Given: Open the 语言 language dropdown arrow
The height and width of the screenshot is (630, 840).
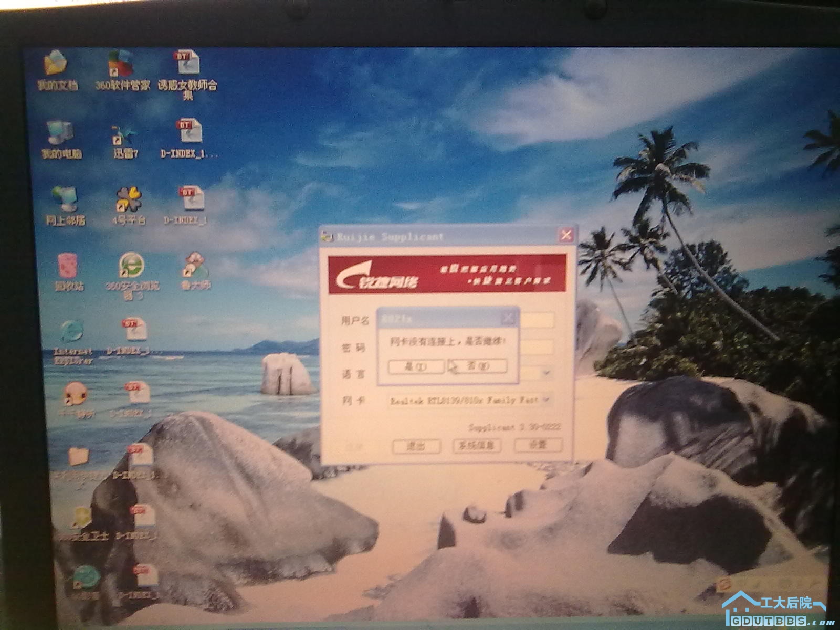Looking at the screenshot, I should [x=546, y=373].
